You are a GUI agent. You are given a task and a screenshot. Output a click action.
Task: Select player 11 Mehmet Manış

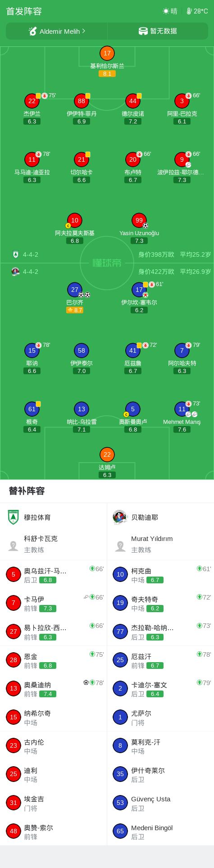pyautogui.click(x=182, y=409)
